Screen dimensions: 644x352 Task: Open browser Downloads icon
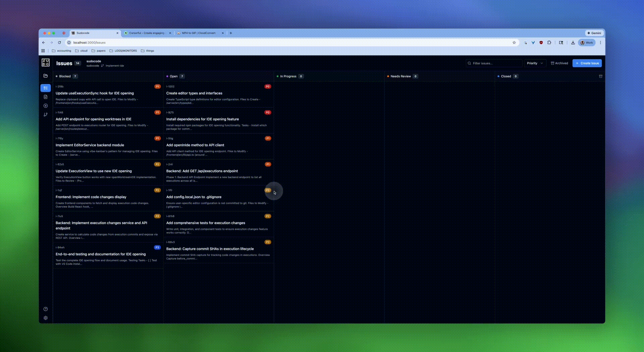(573, 43)
